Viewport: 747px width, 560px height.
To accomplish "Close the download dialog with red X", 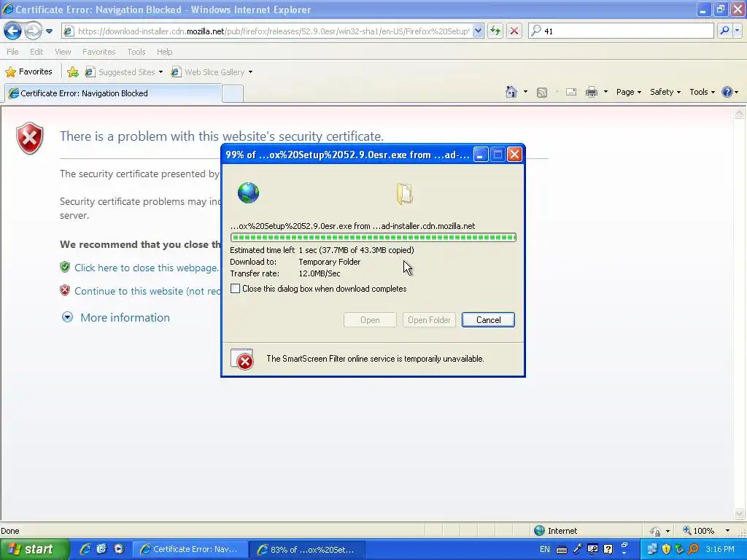I will (514, 155).
